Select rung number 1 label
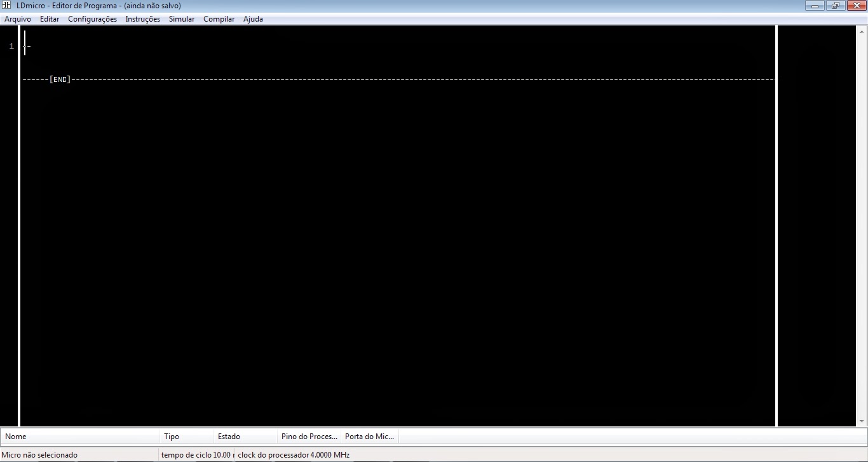This screenshot has height=462, width=868. [11, 46]
